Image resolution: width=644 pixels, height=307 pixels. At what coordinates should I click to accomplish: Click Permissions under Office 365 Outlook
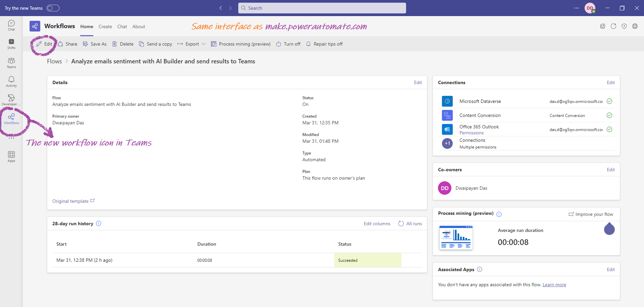(472, 133)
